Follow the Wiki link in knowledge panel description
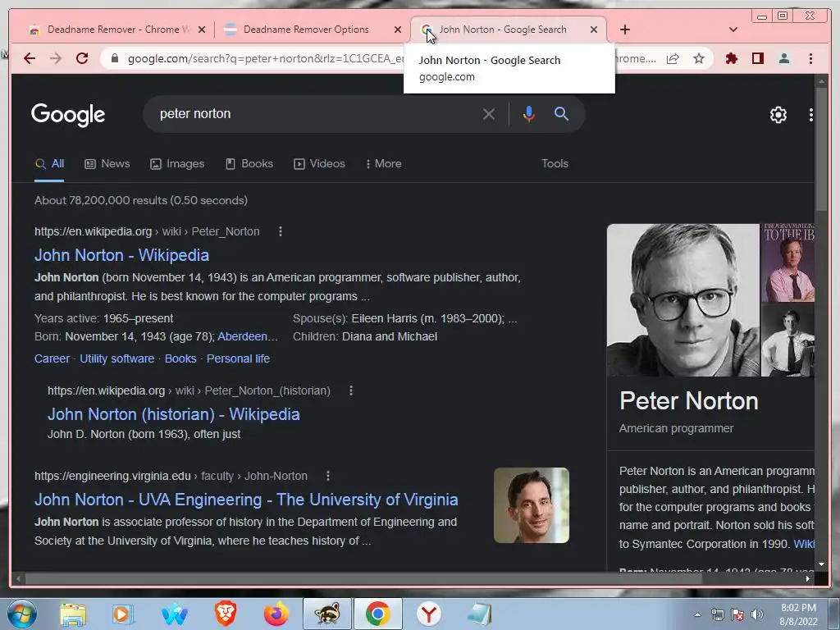This screenshot has height=630, width=840. click(804, 544)
